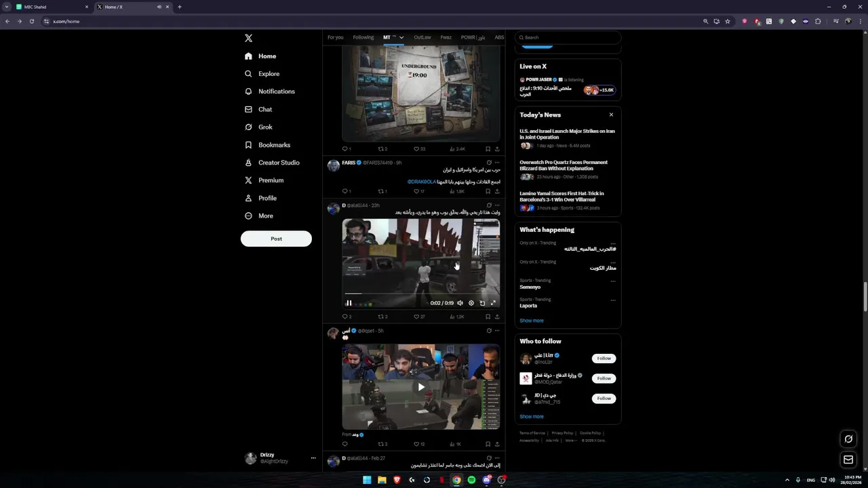Open Chat from the left sidebar
Viewport: 868px width, 488px height.
point(258,109)
